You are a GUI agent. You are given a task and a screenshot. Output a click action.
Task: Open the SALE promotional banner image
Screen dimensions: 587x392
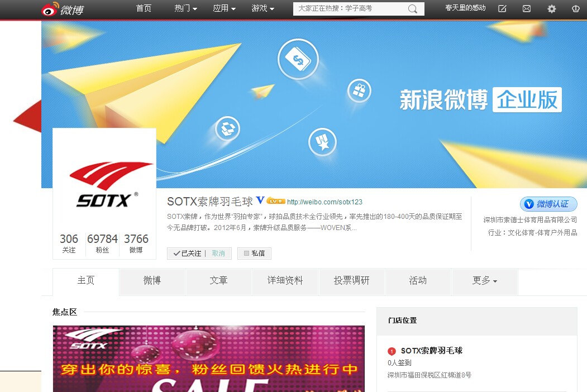(208, 358)
